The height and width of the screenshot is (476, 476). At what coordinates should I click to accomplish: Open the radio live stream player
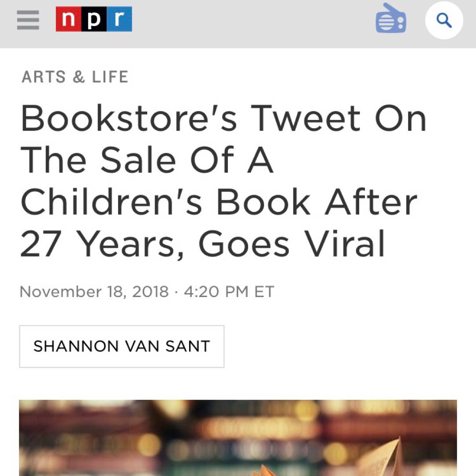(x=390, y=19)
